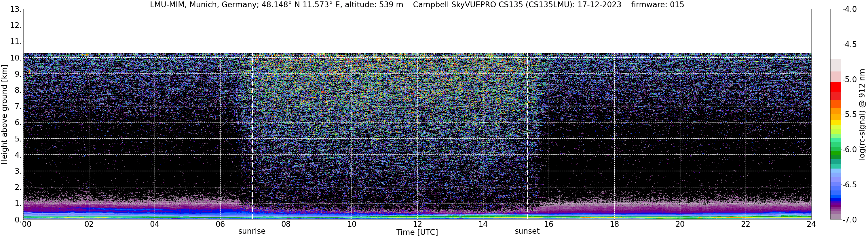
Task: Click the colorbar tick label '-4.5'
Action: [850, 44]
